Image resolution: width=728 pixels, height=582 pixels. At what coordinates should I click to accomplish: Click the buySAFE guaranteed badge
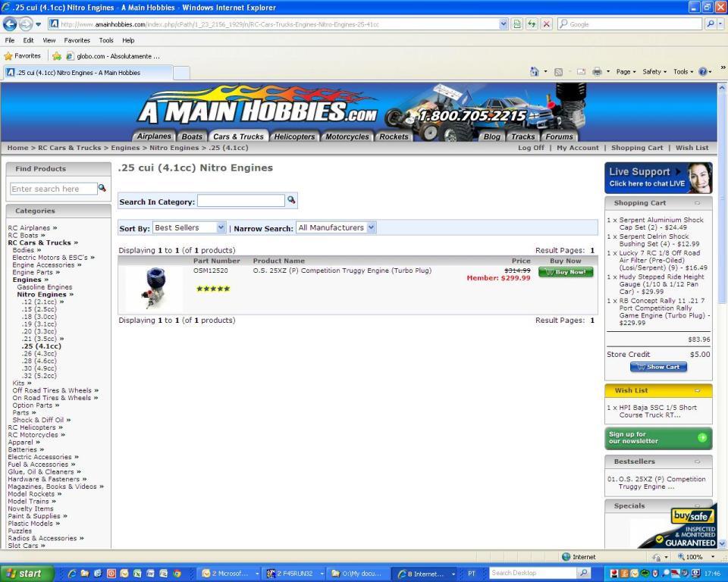click(679, 528)
